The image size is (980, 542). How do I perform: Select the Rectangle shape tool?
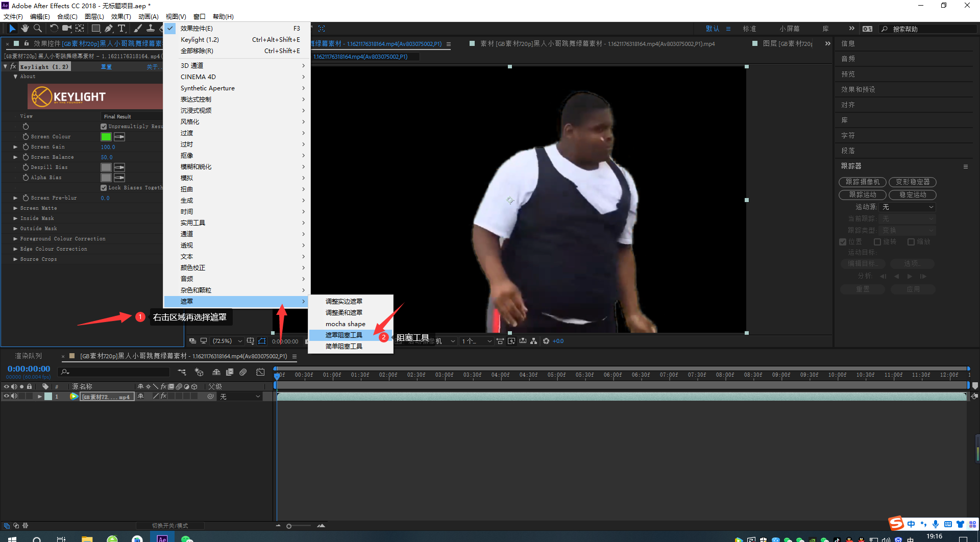[95, 29]
